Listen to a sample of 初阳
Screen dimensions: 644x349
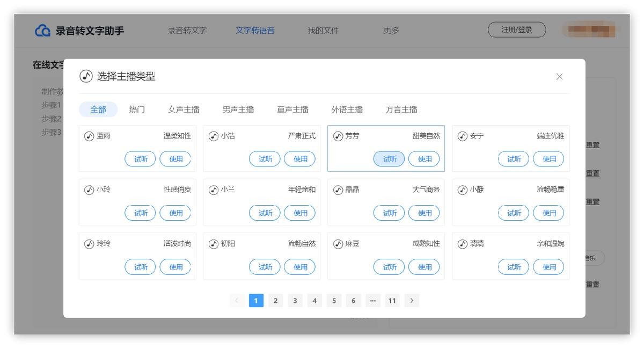pos(265,267)
